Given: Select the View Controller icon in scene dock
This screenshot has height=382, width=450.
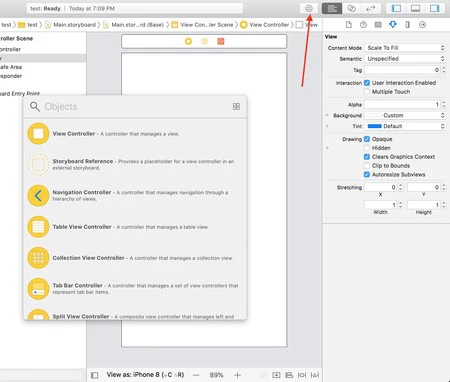Looking at the screenshot, I should click(188, 41).
